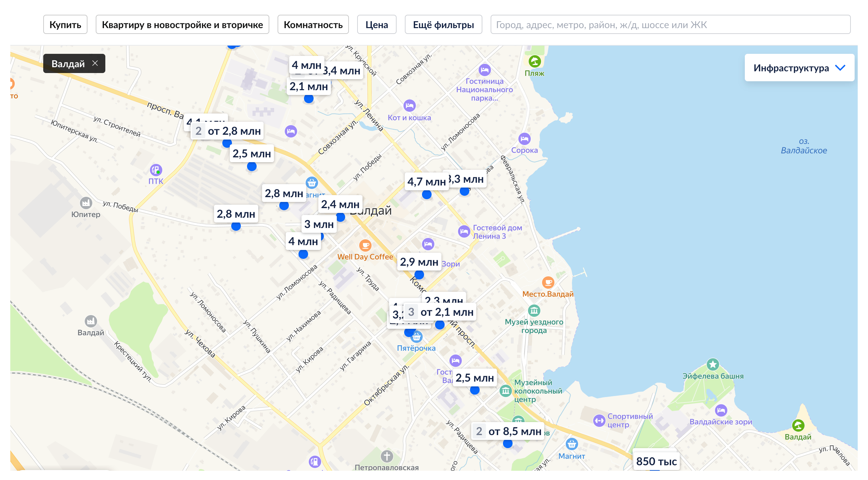Click the Музей уездного города icon
Viewport: 868px width, 480px height.
pyautogui.click(x=534, y=311)
